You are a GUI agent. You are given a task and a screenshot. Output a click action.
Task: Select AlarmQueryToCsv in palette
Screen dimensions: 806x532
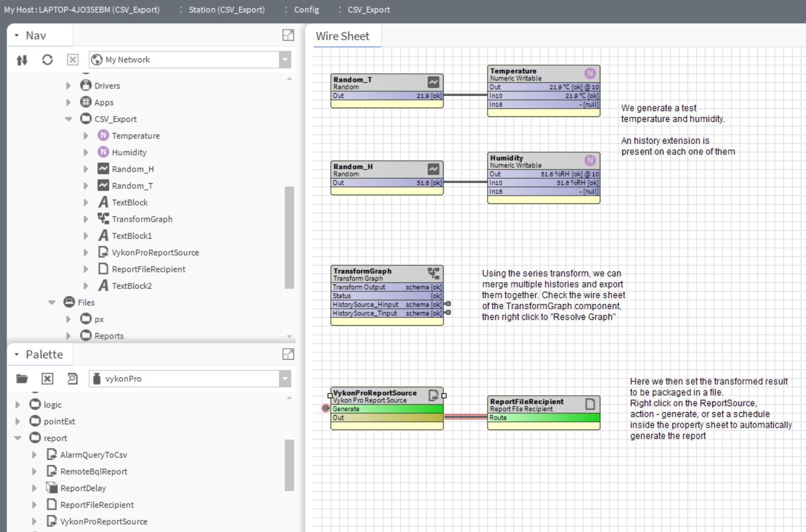point(94,455)
